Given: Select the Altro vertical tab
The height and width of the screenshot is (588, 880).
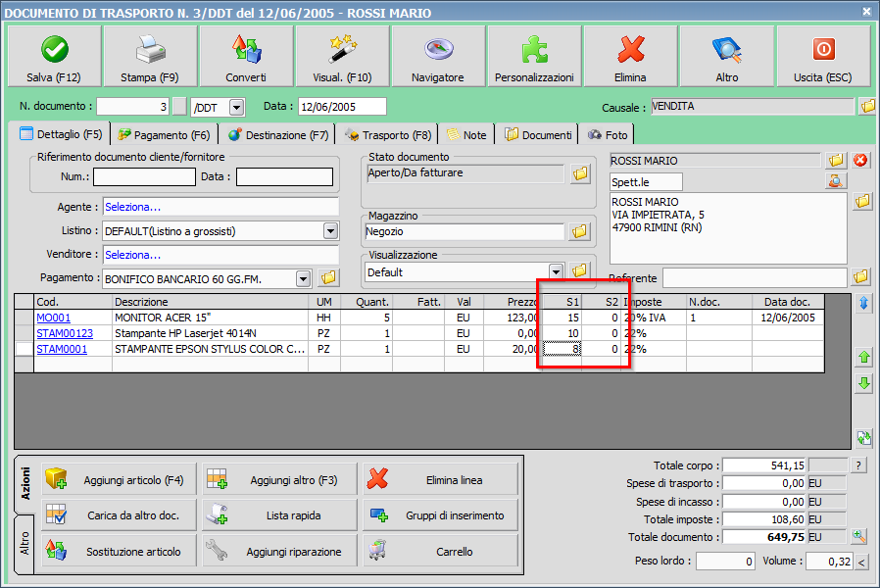Looking at the screenshot, I should tap(24, 544).
